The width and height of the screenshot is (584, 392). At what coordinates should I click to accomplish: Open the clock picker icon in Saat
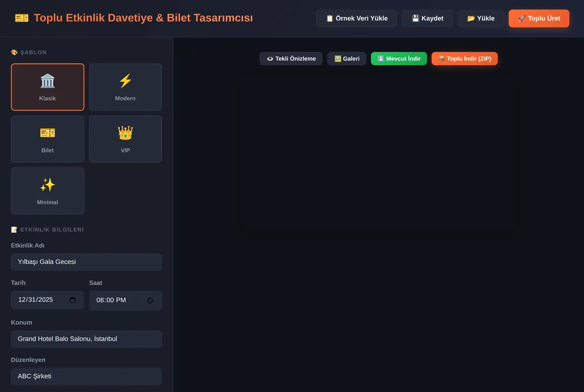150,301
